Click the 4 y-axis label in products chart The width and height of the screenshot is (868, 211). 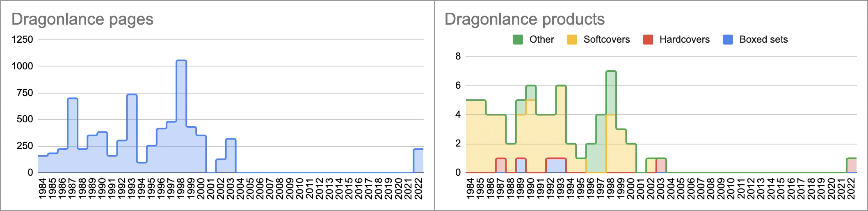(458, 115)
